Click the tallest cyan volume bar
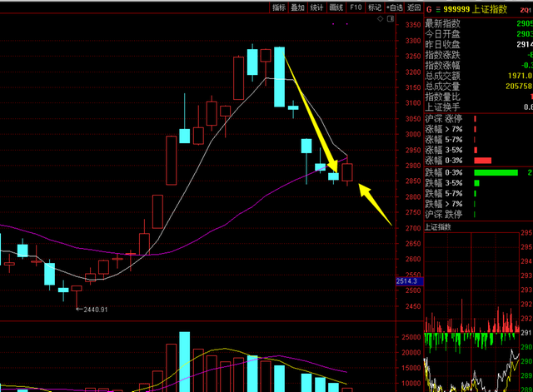533x392 pixels. coord(185,362)
